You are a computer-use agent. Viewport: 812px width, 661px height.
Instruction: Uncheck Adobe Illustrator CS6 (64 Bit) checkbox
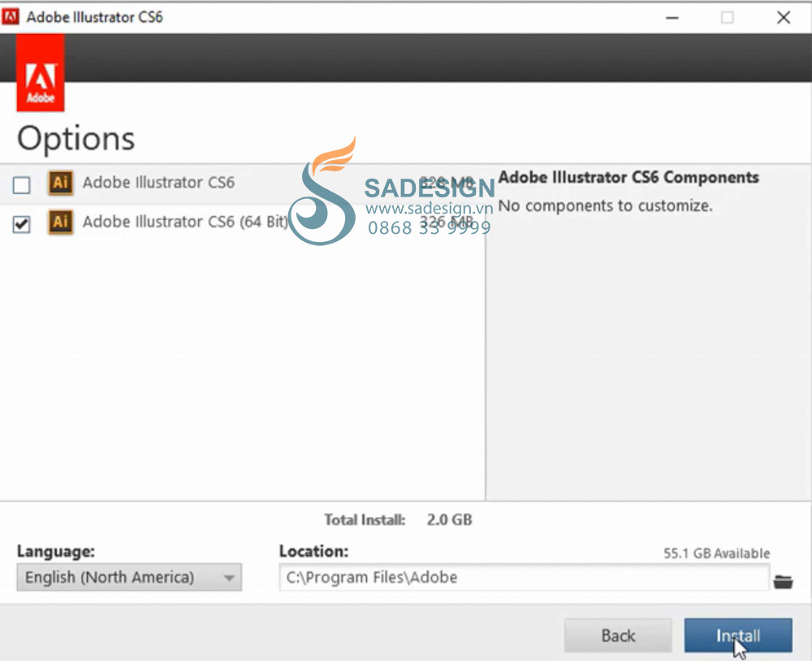pos(22,224)
